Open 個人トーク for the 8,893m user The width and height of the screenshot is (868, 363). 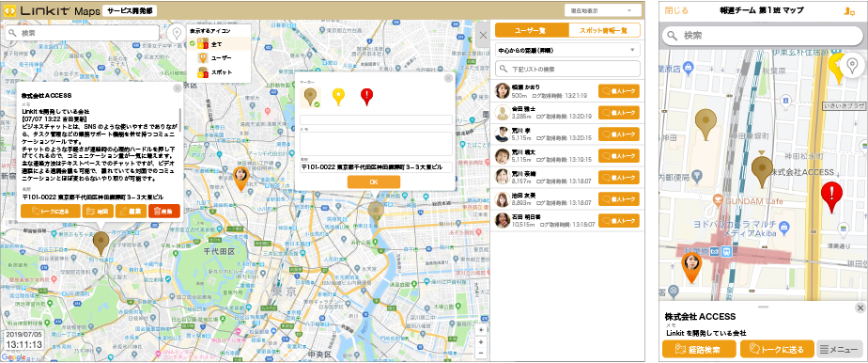(x=619, y=199)
